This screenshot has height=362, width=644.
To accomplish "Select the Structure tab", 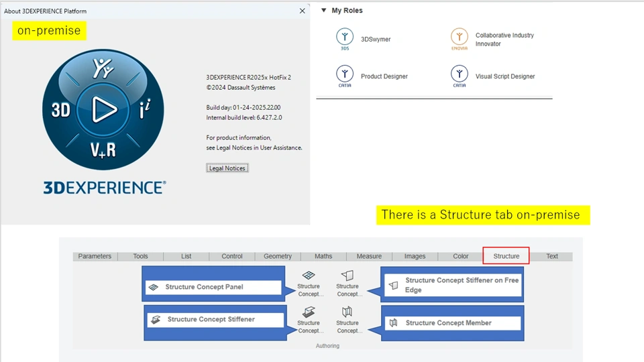I will 506,256.
